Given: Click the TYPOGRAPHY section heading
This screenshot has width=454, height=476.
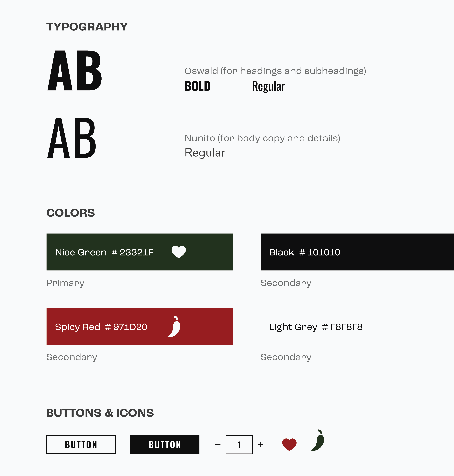Looking at the screenshot, I should click(87, 27).
